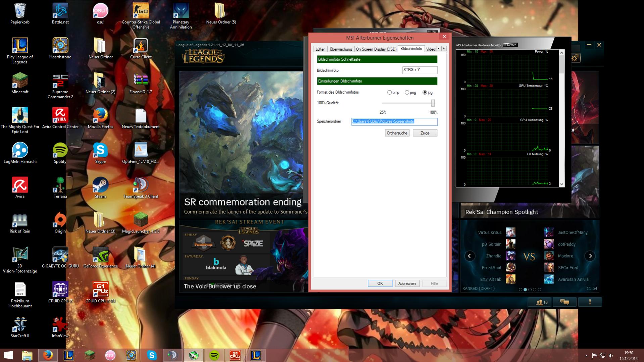Open volume control in system tray
The image size is (644, 362).
pos(611,356)
